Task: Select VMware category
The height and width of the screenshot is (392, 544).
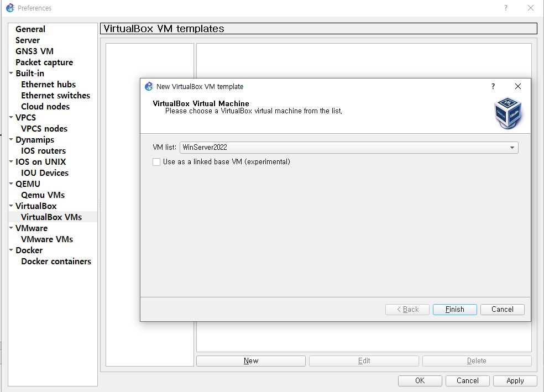Action: pos(31,228)
